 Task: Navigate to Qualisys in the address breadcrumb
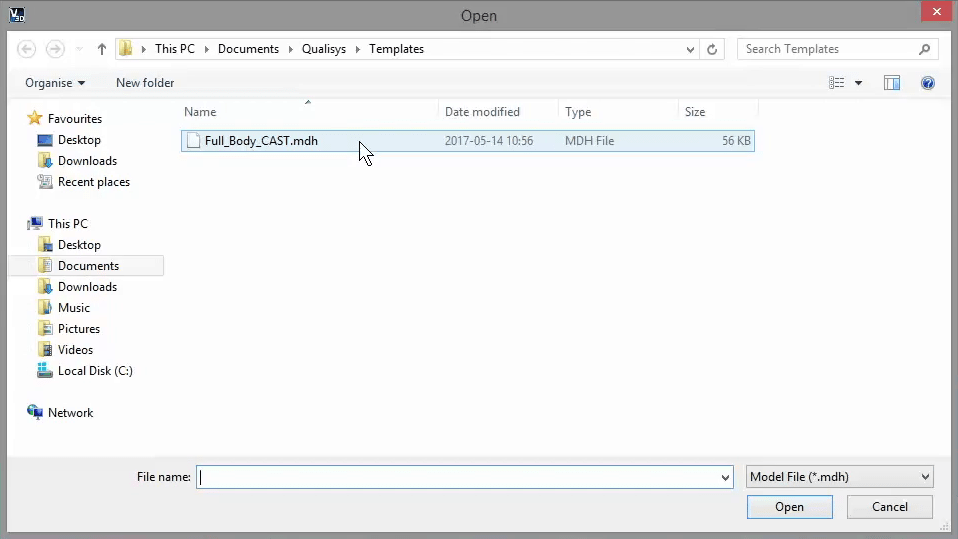(x=324, y=49)
